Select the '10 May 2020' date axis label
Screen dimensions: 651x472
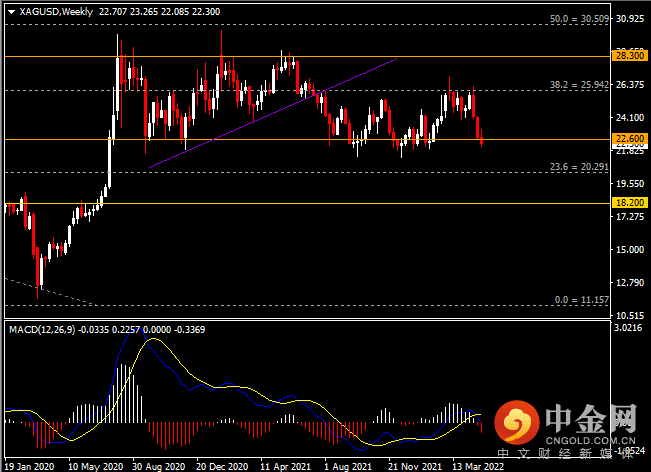[95, 467]
